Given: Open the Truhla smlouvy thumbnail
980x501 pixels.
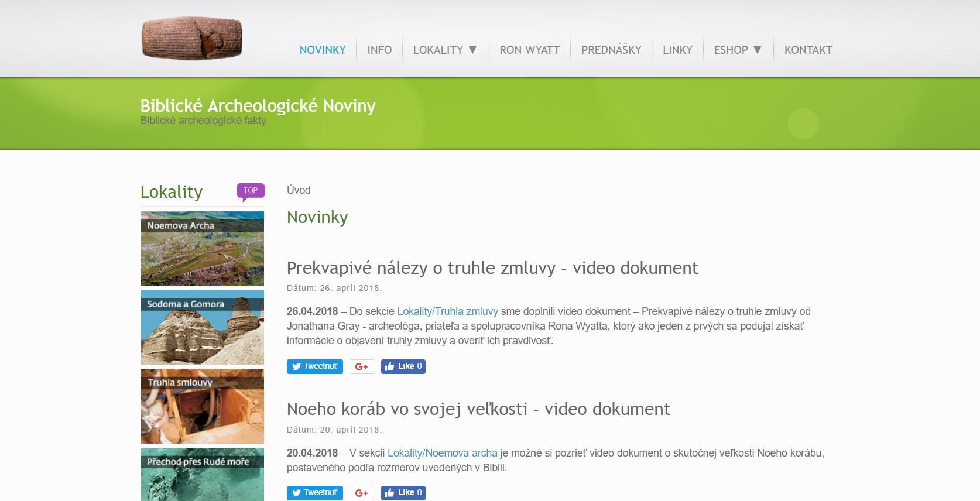Looking at the screenshot, I should pyautogui.click(x=202, y=406).
